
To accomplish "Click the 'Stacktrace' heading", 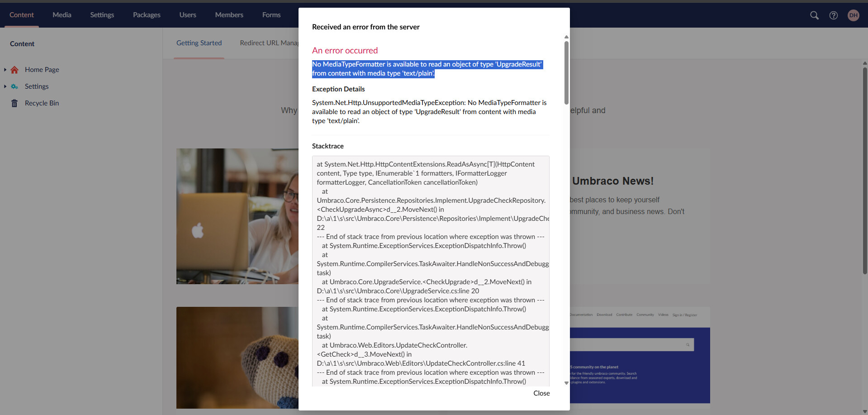I will tap(328, 146).
